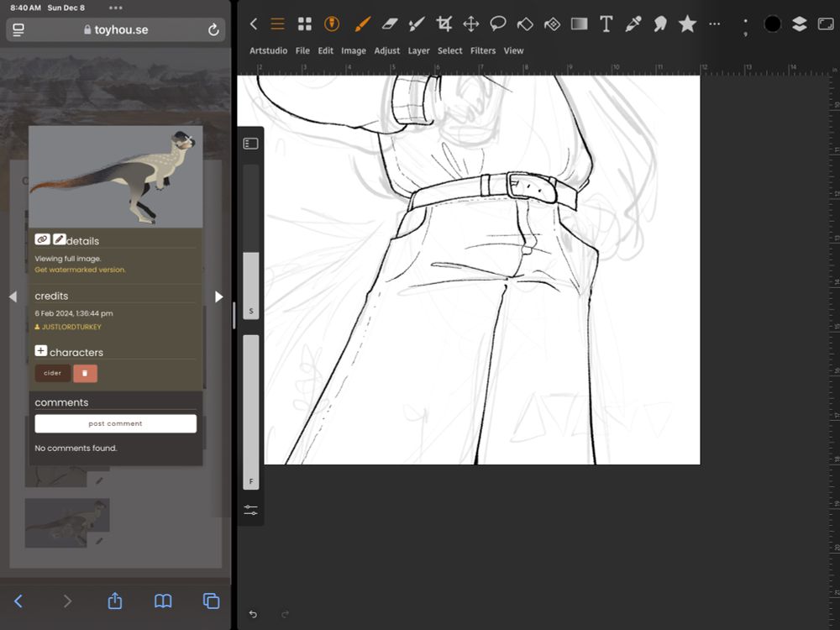Open the Safari share sheet

click(x=114, y=601)
